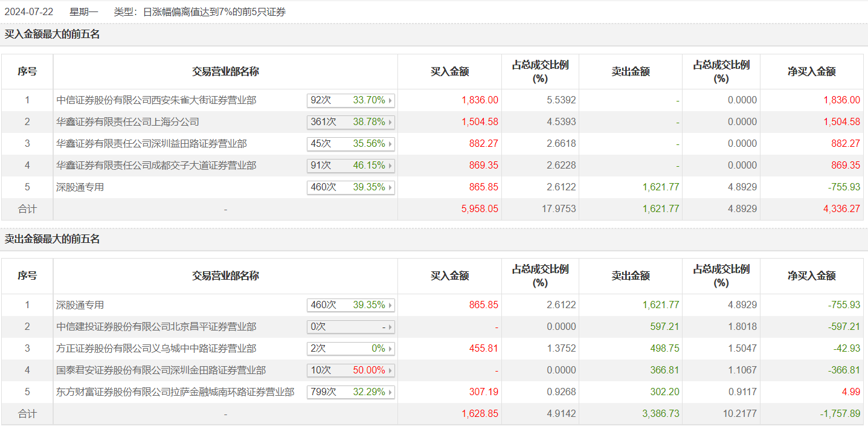Click the 4.99 net amount
Screen dimensions: 868x429
point(850,392)
